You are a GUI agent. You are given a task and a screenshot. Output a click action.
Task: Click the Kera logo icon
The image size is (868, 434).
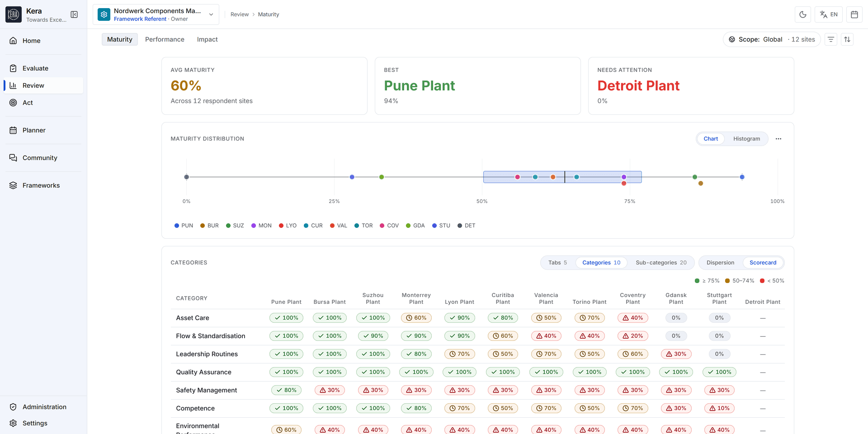14,14
